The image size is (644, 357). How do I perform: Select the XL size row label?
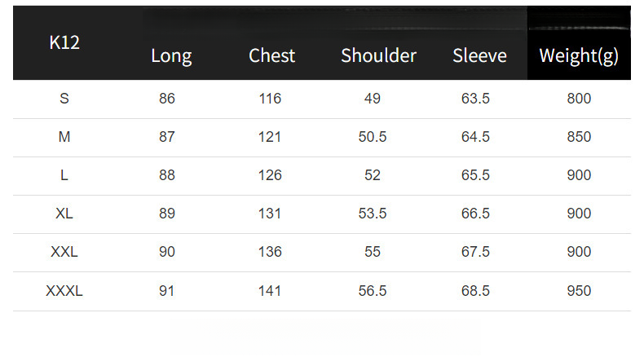click(64, 214)
